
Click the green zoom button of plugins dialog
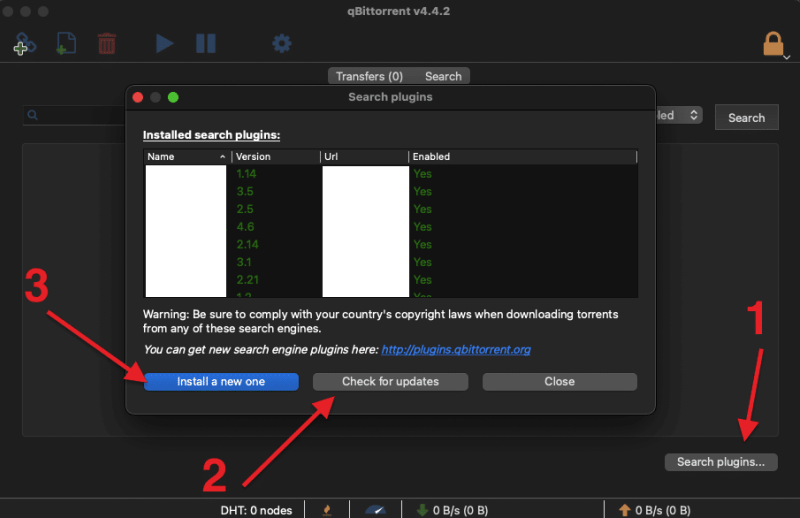173,97
